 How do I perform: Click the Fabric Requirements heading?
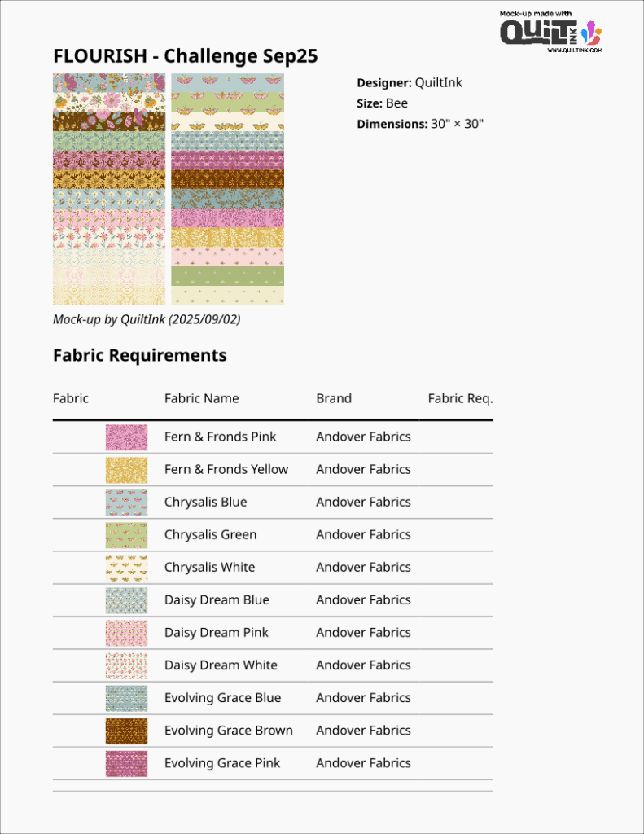(x=139, y=355)
